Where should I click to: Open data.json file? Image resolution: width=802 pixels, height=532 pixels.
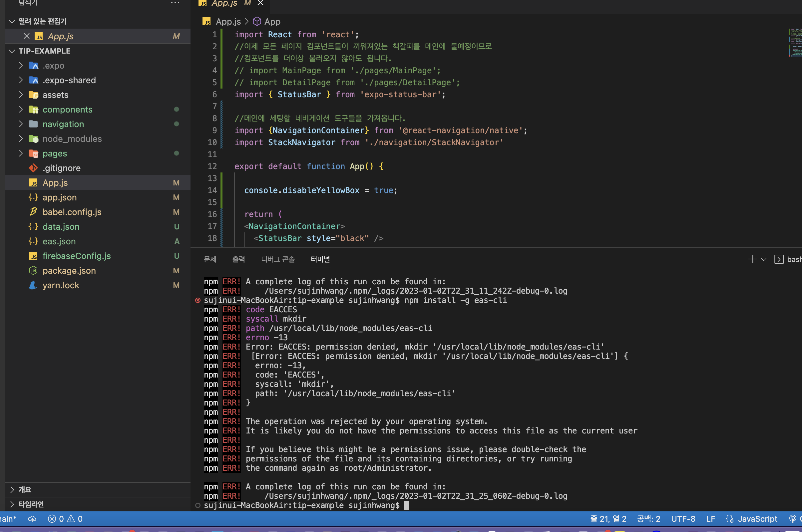click(x=98, y=226)
